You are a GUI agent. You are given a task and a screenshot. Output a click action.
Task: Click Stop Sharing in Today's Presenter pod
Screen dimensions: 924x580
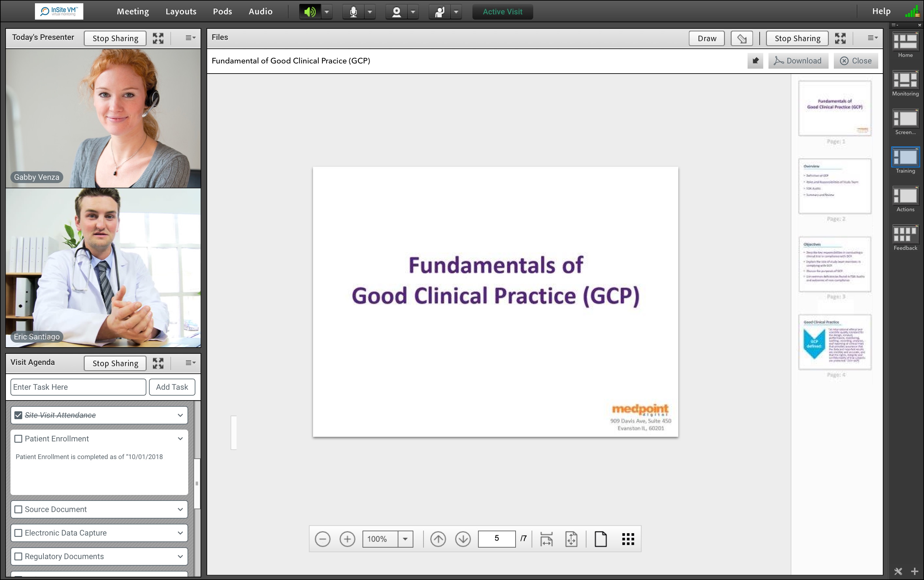tap(115, 38)
